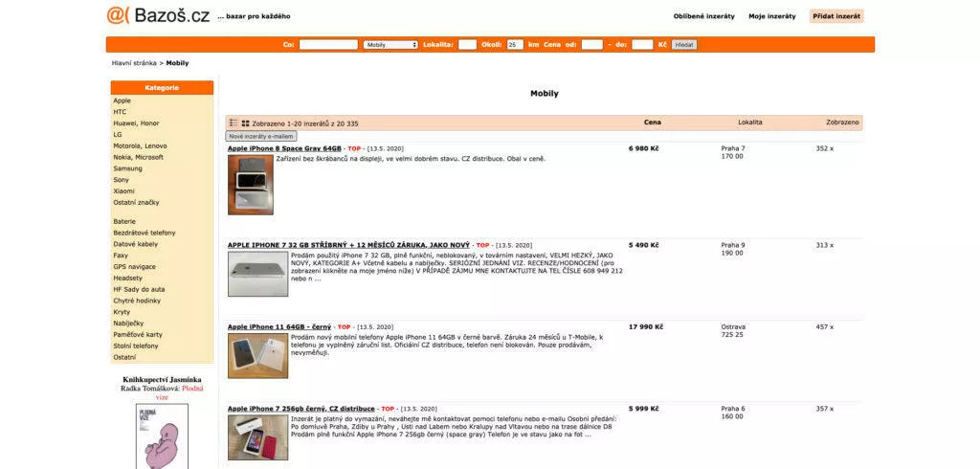The width and height of the screenshot is (980, 469).
Task: Click the Zobrazeno column header
Action: [842, 123]
